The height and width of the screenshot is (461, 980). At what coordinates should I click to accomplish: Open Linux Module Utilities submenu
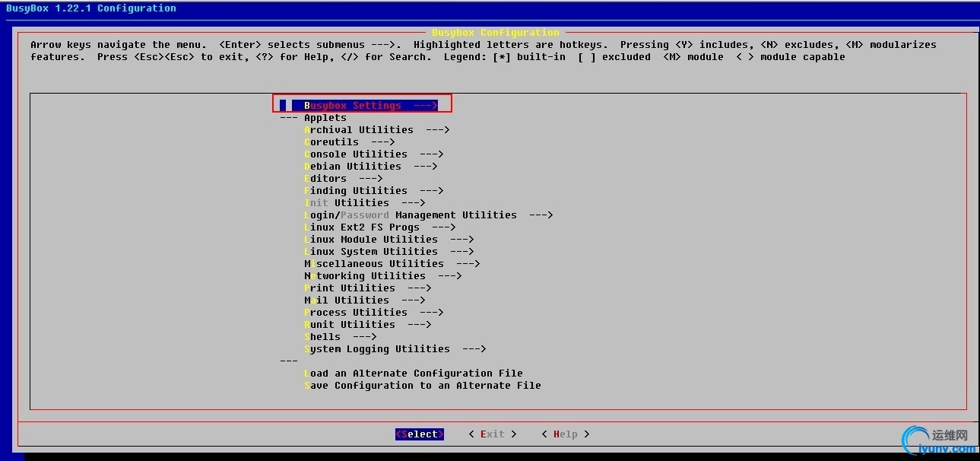pos(389,240)
